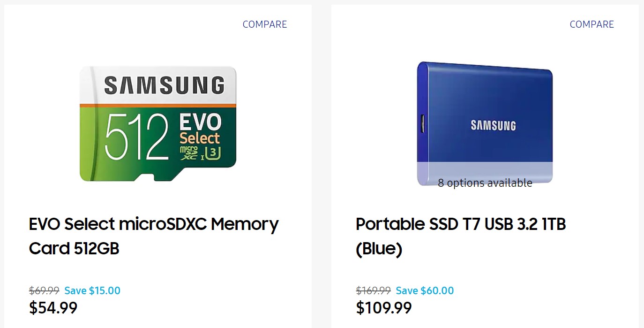This screenshot has height=328, width=644.
Task: Open the Portable SSD T7 USB 3.2 1TB title
Action: [461, 236]
